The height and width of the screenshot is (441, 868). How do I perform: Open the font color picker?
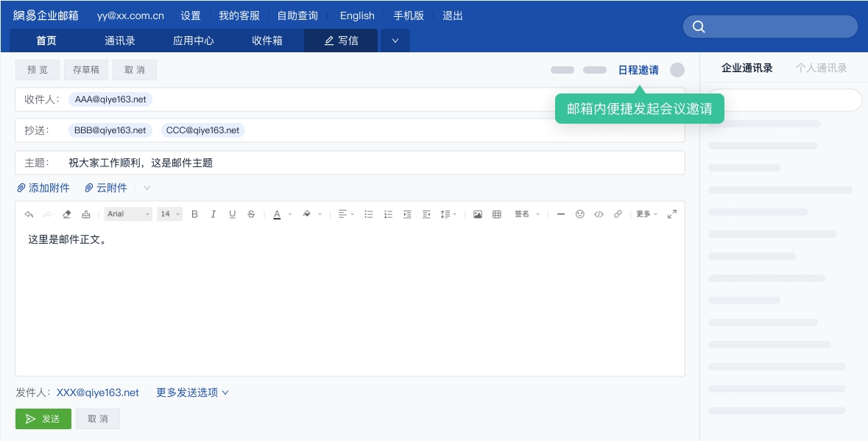(278, 214)
